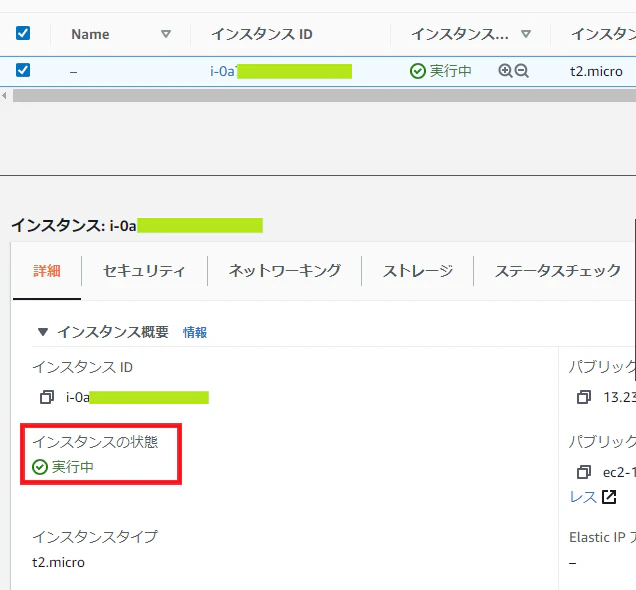636x590 pixels.
Task: Click the horizontal scrollbar under the table
Action: tap(324, 96)
